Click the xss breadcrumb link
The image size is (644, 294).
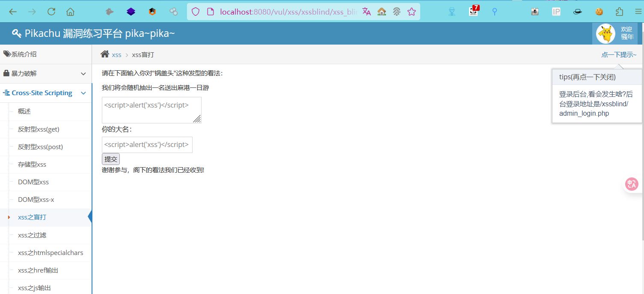pos(116,55)
